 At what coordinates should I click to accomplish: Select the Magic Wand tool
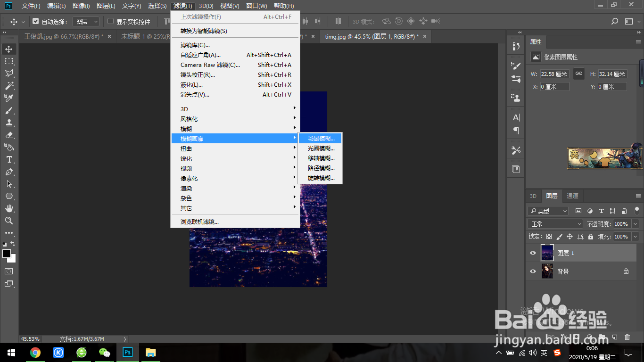[x=9, y=86]
